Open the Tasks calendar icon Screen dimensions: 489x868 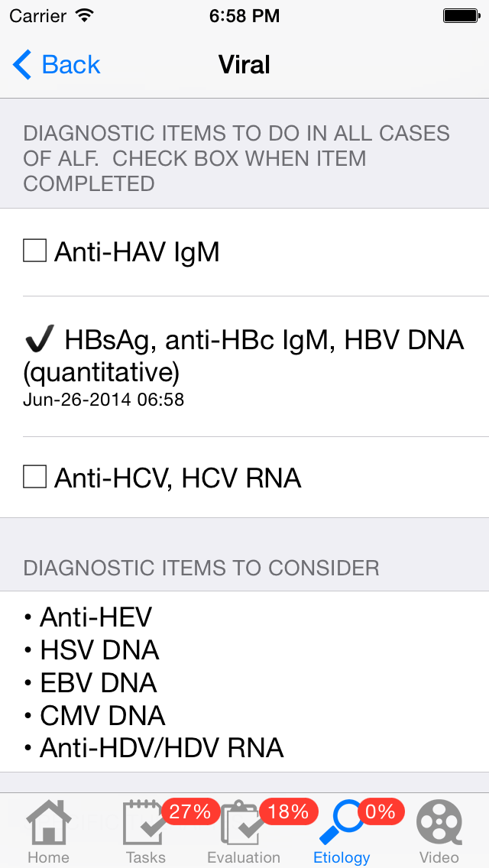[145, 822]
